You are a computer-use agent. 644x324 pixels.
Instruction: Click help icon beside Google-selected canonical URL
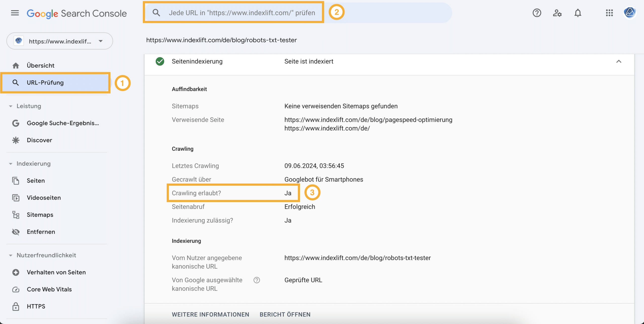(257, 280)
